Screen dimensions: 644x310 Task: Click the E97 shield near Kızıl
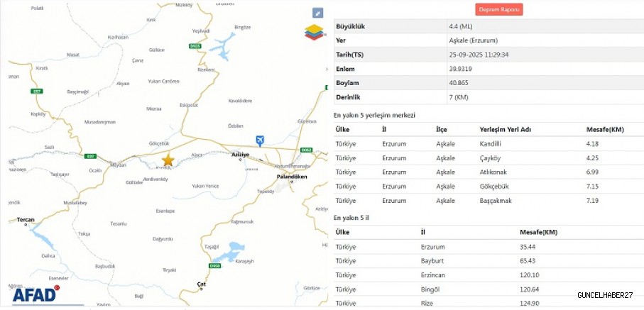tap(37, 91)
